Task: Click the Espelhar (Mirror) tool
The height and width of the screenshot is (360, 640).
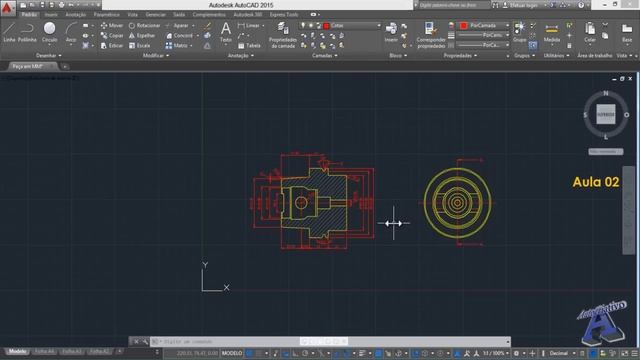Action: coord(142,36)
